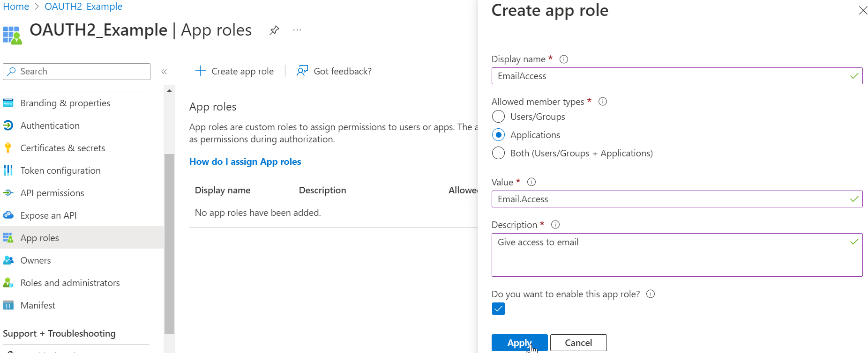Image resolution: width=868 pixels, height=353 pixels.
Task: Uncheck the enable this app role checkbox
Action: (499, 309)
